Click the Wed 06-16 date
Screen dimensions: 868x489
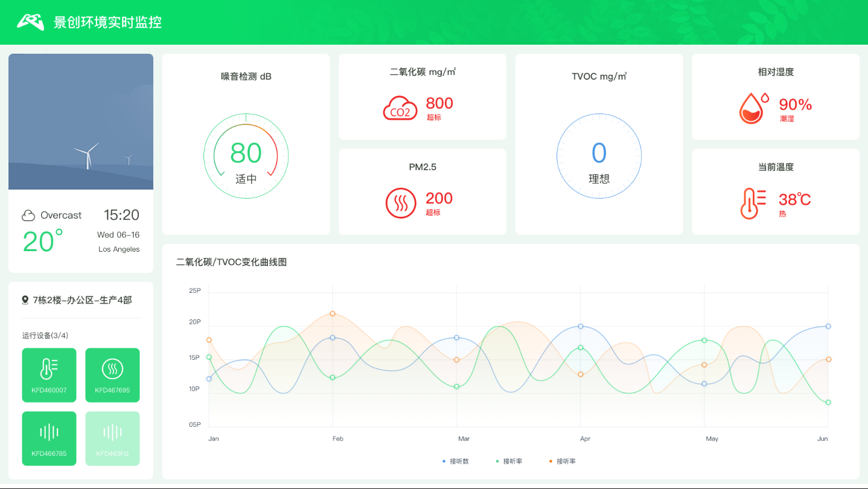[x=118, y=235]
